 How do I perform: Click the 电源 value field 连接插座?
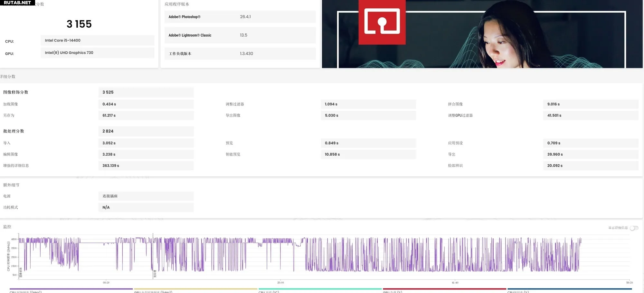[x=146, y=196]
